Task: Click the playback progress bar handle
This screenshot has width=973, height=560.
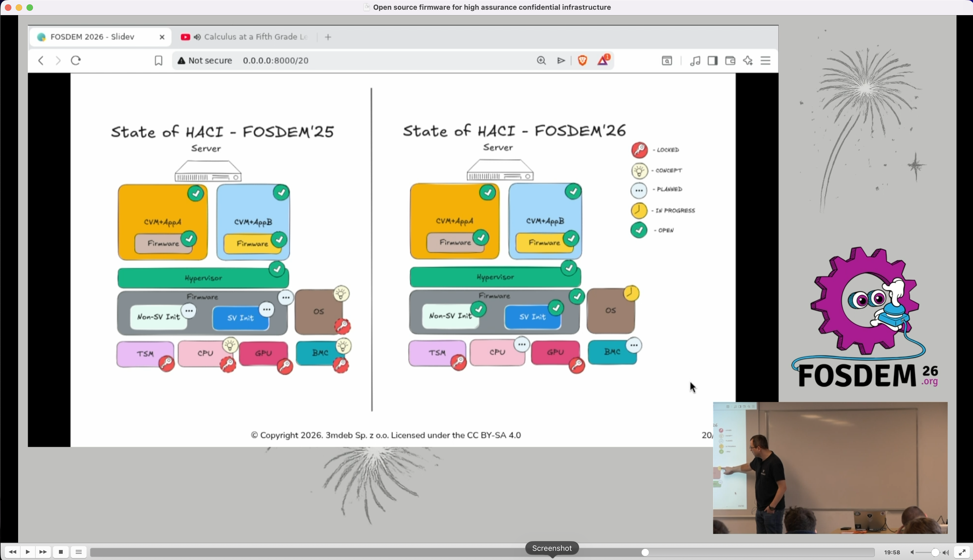Action: point(645,552)
